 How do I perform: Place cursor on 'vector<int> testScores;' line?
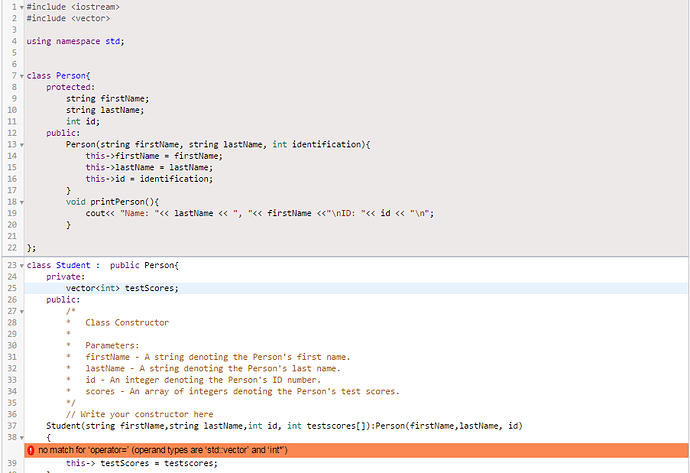(122, 288)
